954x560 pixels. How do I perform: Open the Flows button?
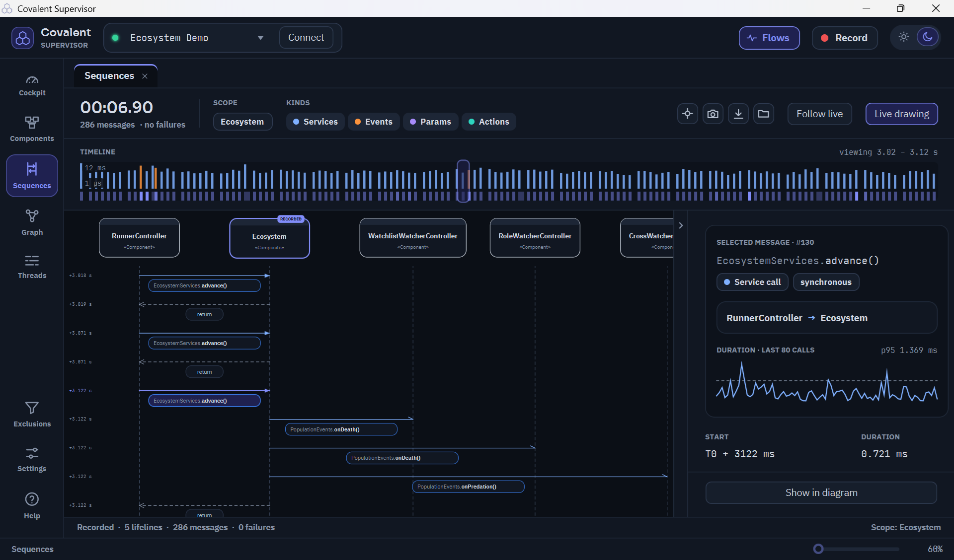tap(769, 38)
